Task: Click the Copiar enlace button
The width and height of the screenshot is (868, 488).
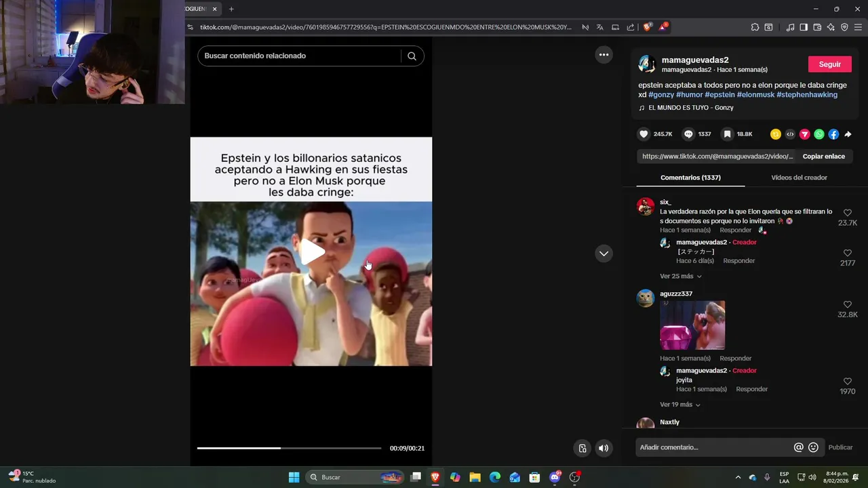Action: [x=823, y=156]
